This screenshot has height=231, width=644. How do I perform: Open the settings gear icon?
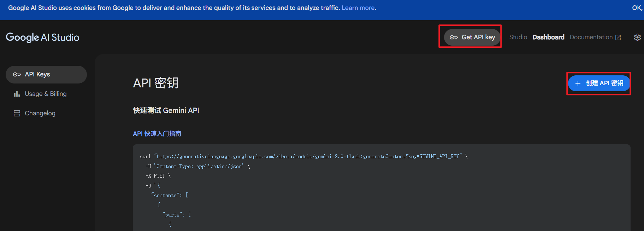(x=637, y=37)
